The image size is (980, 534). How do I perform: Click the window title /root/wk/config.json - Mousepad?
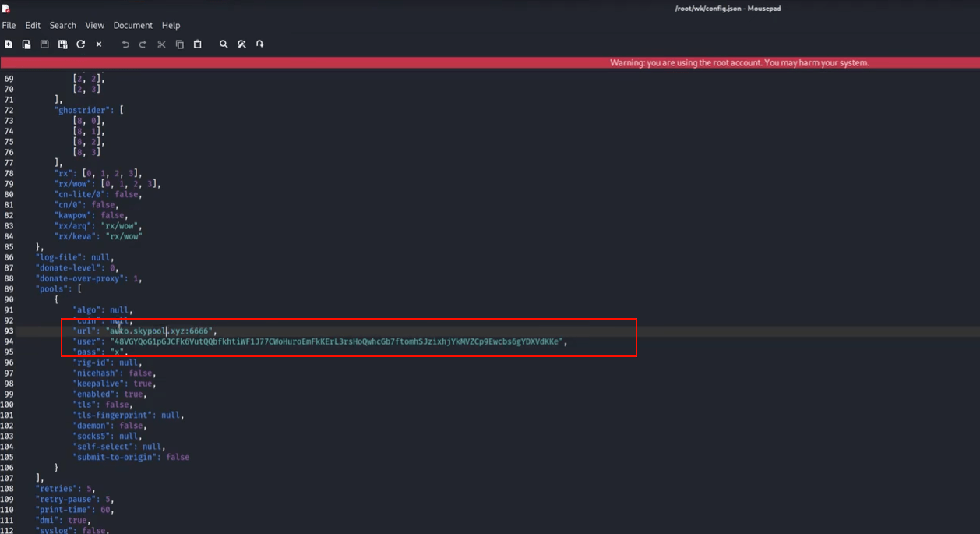point(728,9)
